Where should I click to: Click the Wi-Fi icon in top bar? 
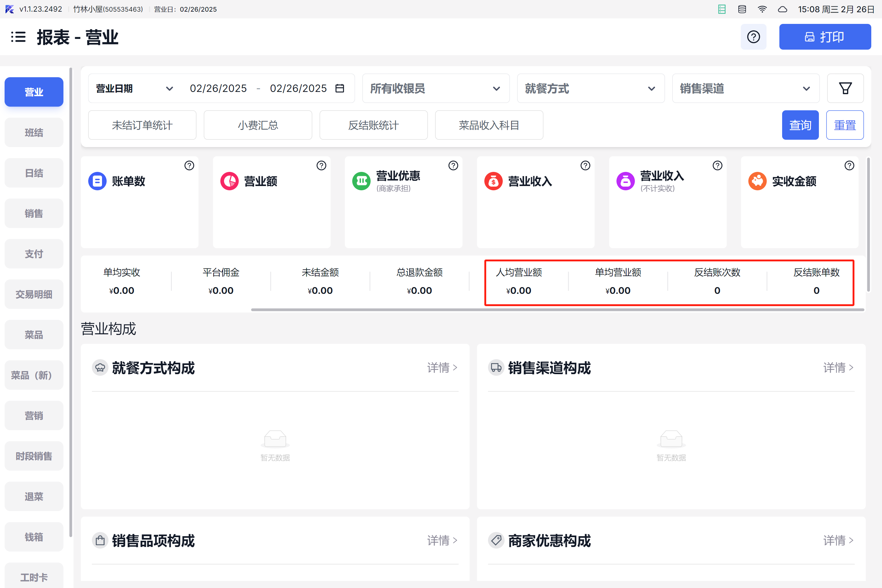pos(762,9)
